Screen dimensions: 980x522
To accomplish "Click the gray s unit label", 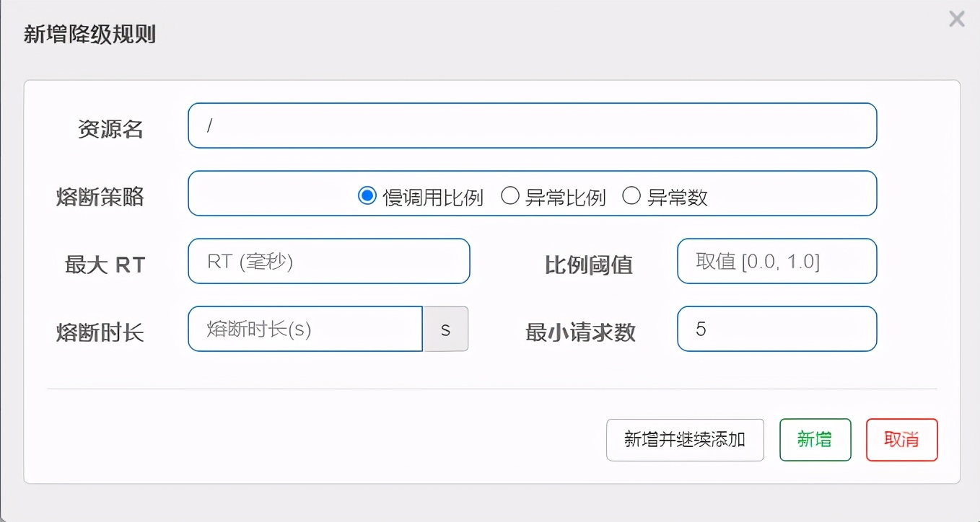I will coord(445,329).
